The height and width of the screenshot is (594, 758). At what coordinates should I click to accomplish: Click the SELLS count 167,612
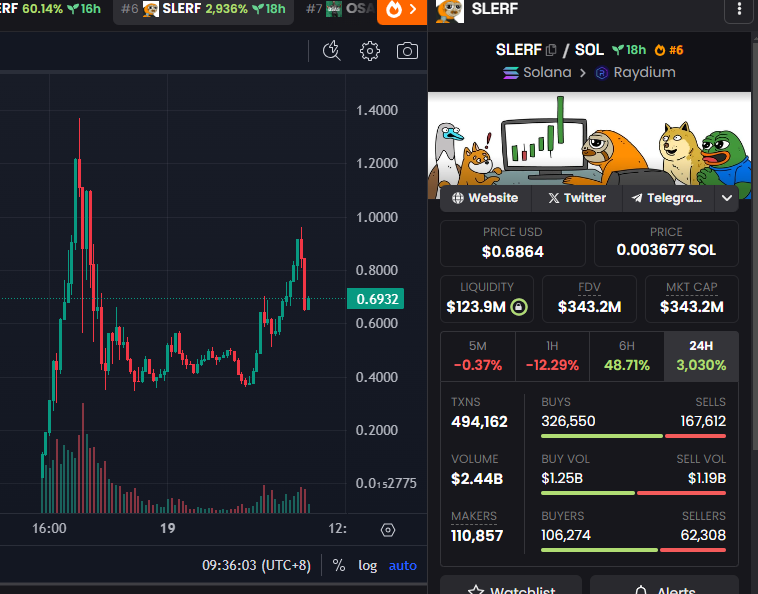pos(703,421)
